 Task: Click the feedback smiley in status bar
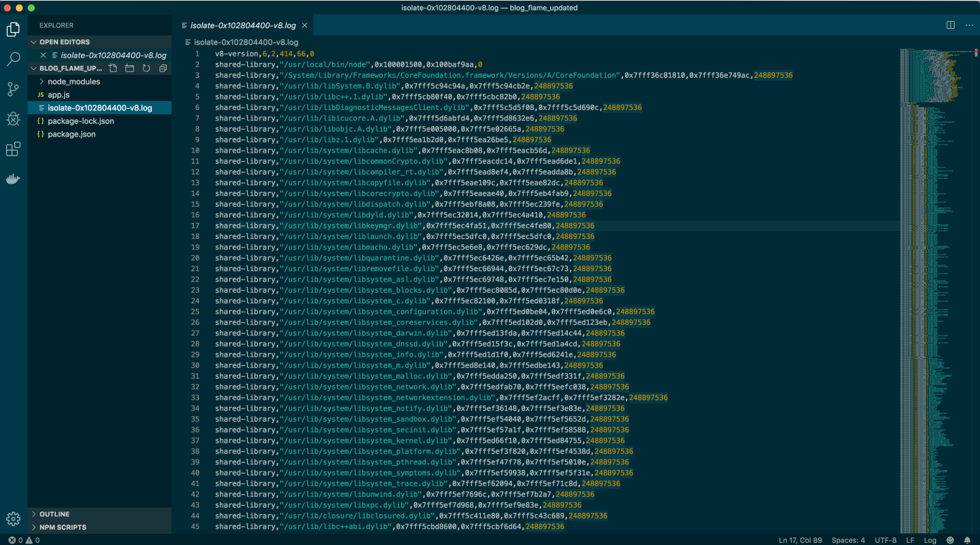click(950, 540)
